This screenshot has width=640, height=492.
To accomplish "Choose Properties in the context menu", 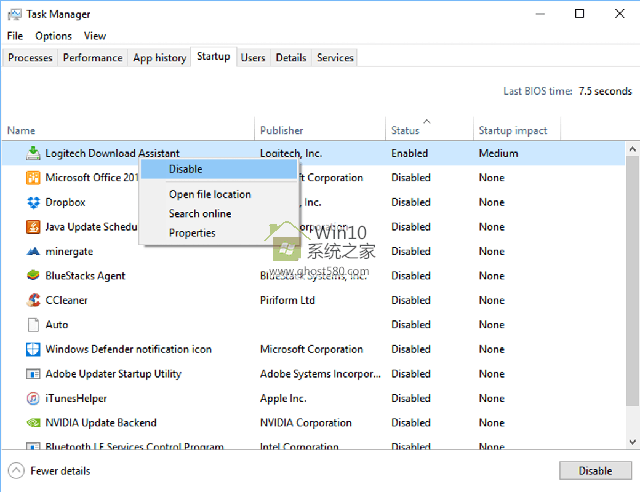I will (219, 233).
